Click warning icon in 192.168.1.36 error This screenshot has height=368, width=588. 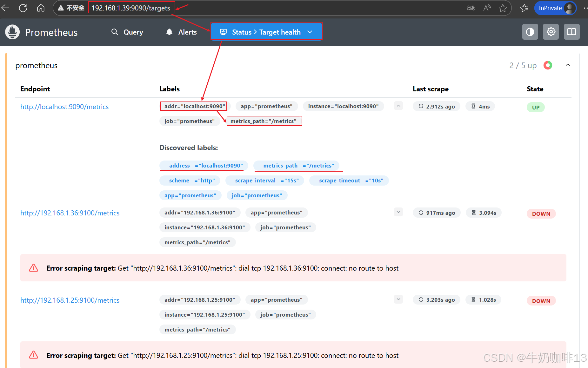33,268
